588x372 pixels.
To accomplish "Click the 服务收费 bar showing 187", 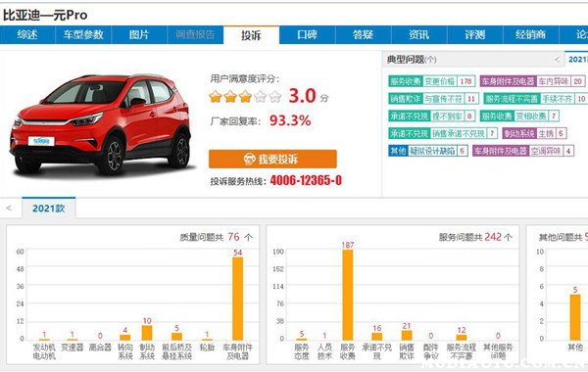I will click(348, 295).
